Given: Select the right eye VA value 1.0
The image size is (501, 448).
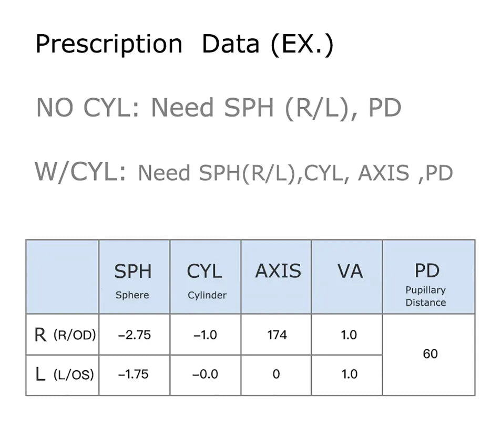Looking at the screenshot, I should tap(349, 335).
